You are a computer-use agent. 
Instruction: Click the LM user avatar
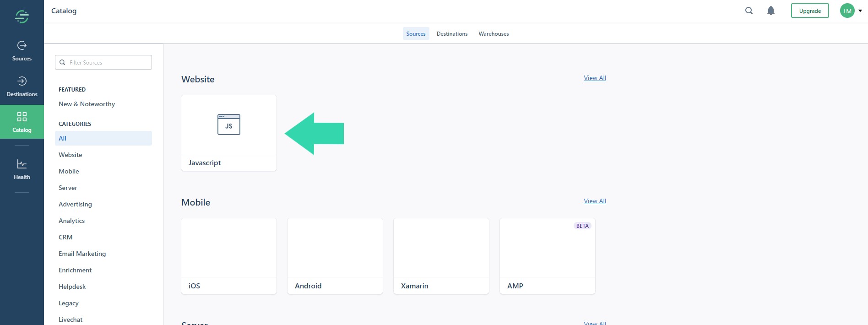[x=847, y=11]
